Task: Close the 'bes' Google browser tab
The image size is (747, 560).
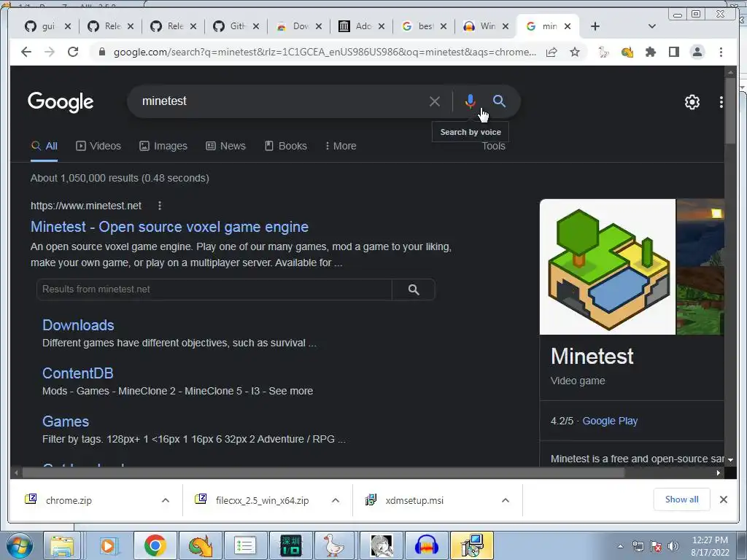Action: (443, 26)
